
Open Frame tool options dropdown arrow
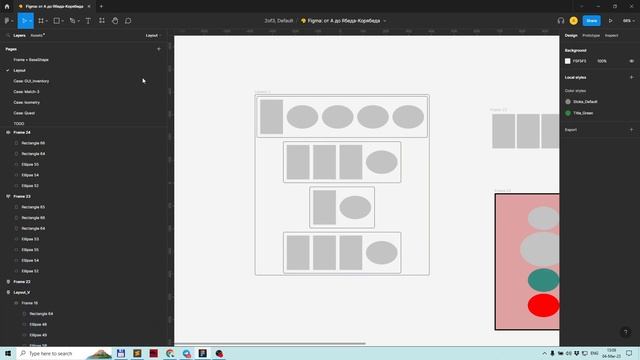47,21
